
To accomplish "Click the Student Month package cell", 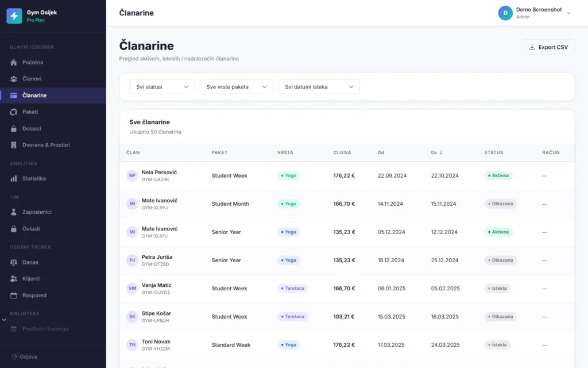I will (230, 204).
